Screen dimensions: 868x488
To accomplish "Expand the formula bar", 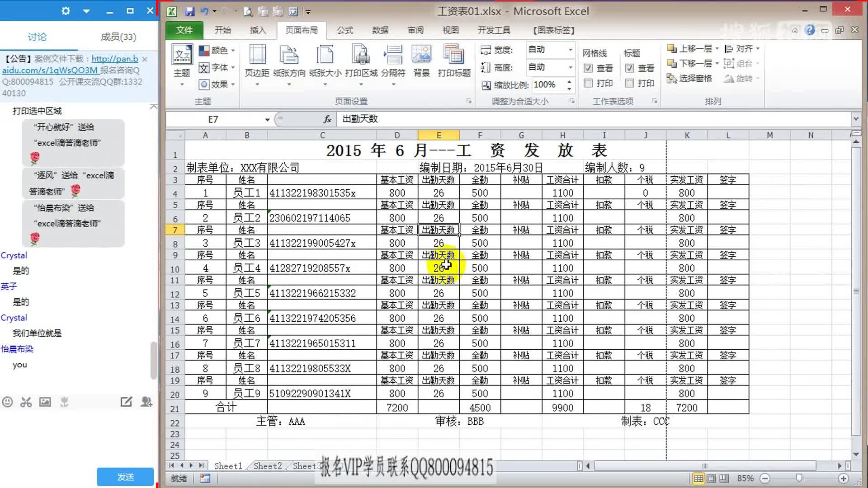I will 856,119.
